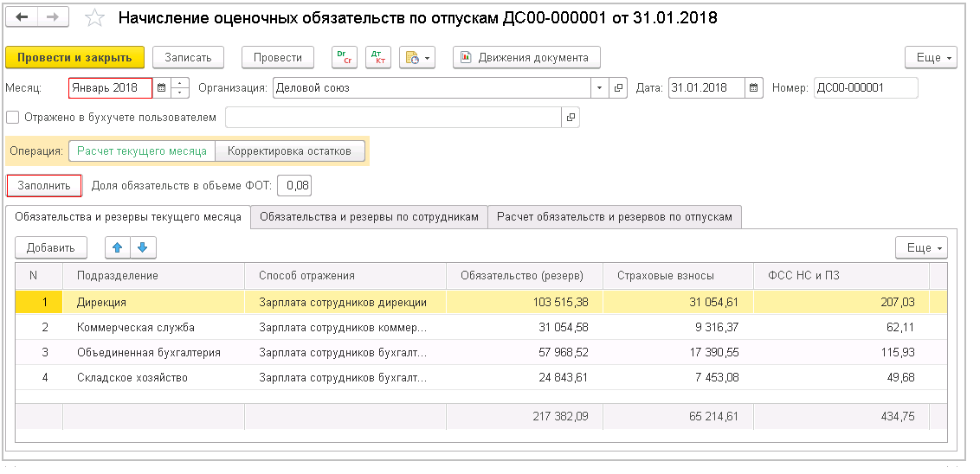Click the 'Заполнить' button
Image resolution: width=980 pixels, height=474 pixels.
click(x=44, y=185)
